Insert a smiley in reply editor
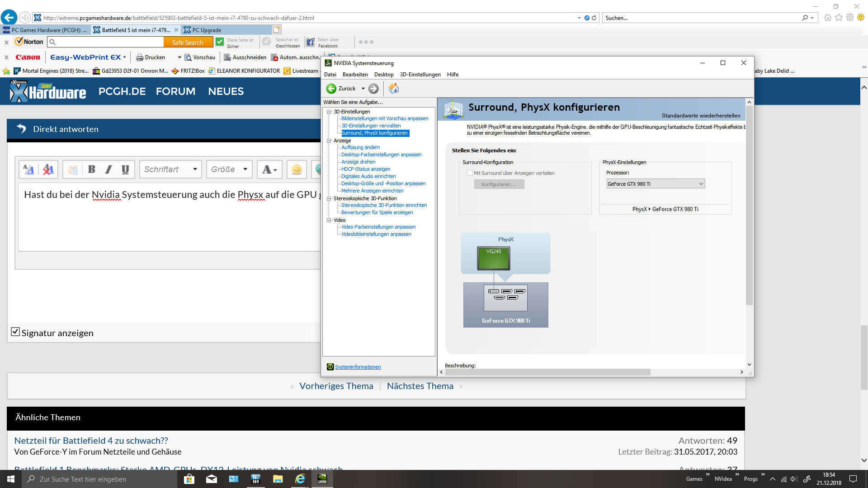868x488 pixels. coord(297,169)
